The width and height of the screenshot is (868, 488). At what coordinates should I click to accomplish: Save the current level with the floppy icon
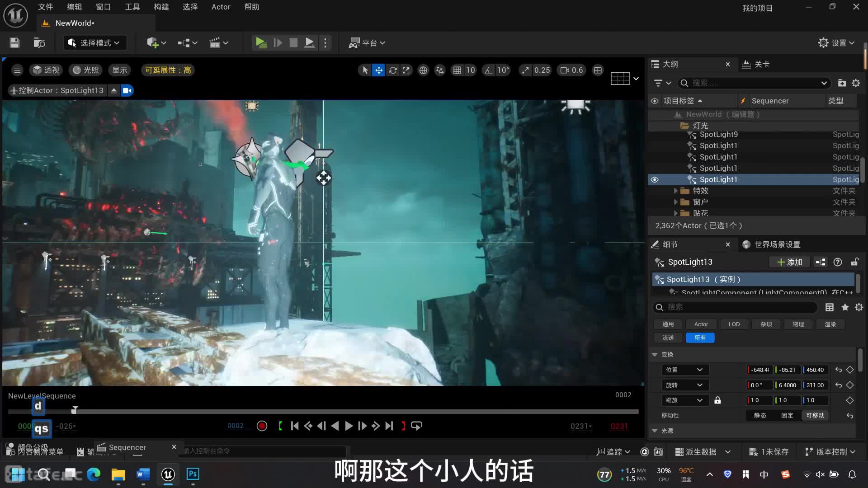(x=14, y=43)
